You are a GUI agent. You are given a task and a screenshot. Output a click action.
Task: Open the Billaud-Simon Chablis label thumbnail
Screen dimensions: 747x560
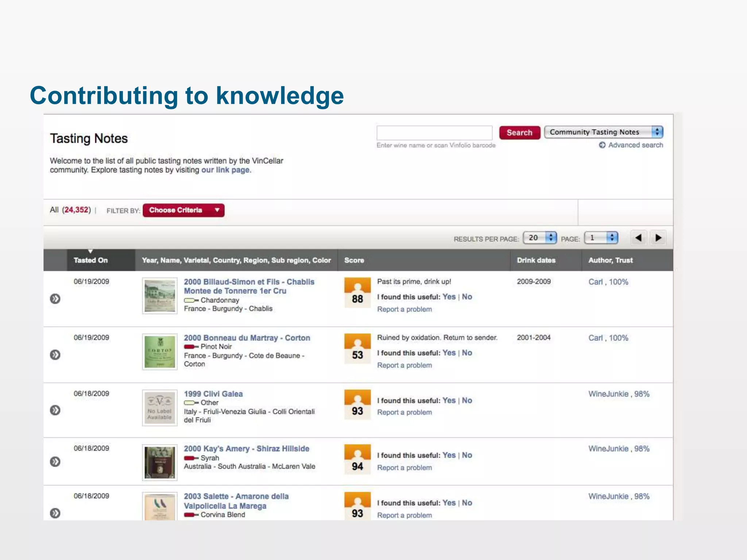[160, 296]
